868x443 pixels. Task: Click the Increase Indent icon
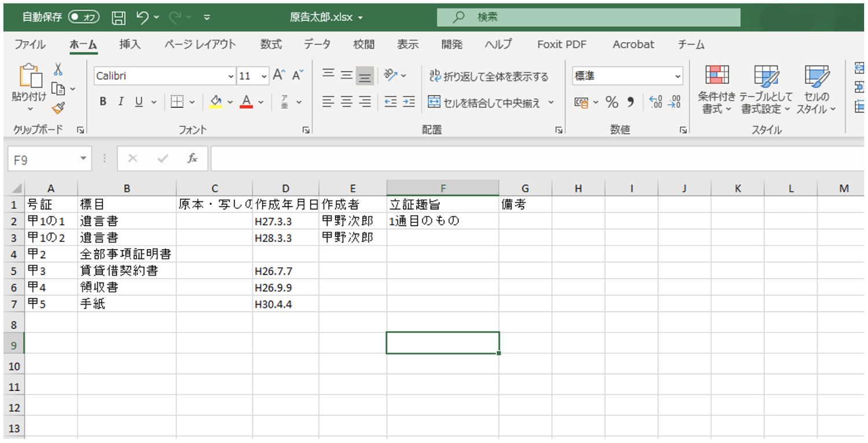[x=409, y=102]
